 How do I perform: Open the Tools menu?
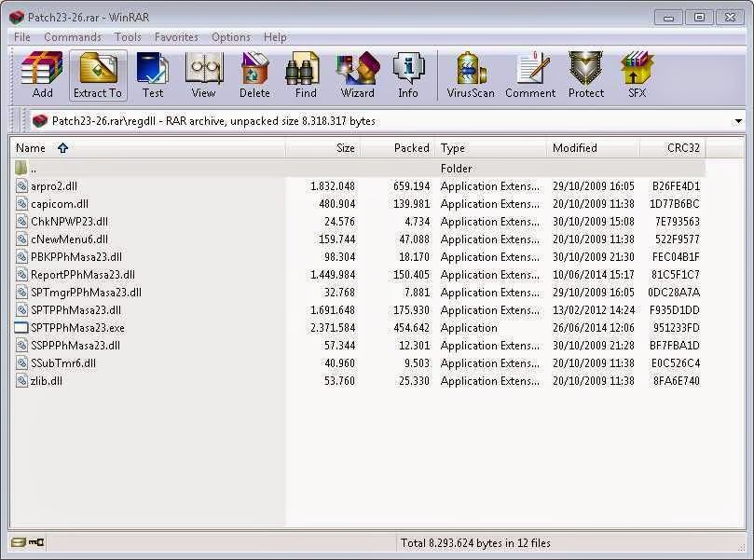(x=128, y=37)
